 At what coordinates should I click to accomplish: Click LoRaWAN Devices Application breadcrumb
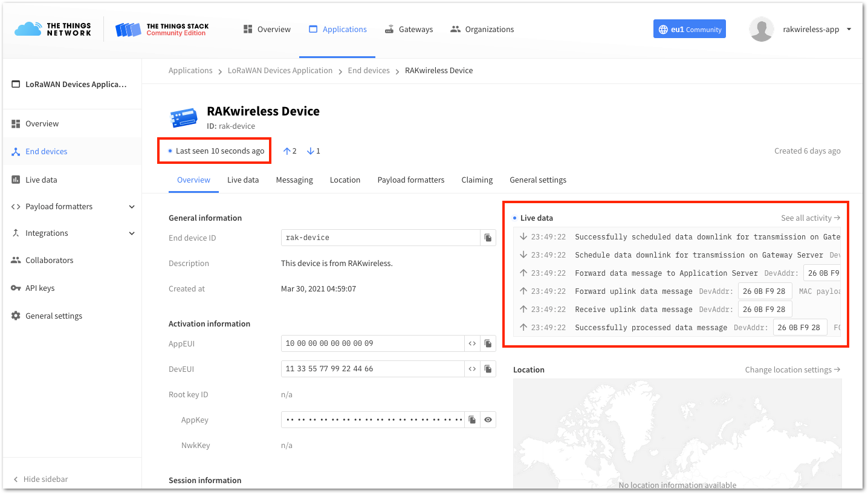280,71
